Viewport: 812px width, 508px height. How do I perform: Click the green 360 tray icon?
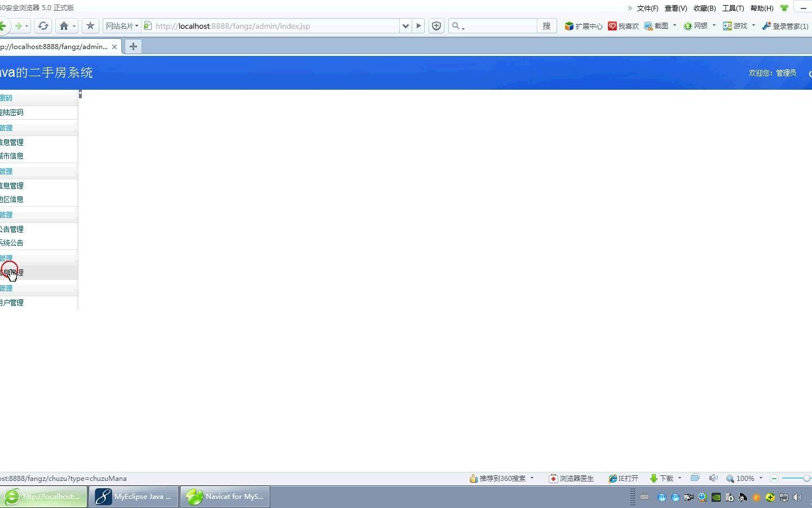770,497
